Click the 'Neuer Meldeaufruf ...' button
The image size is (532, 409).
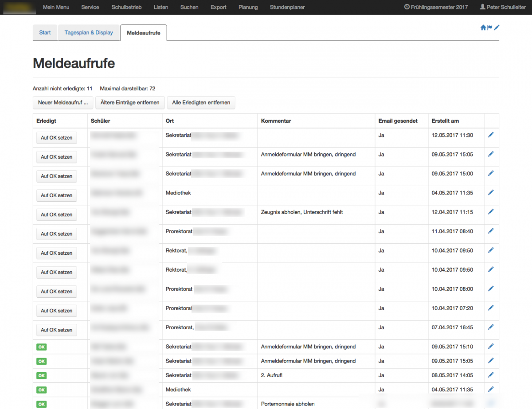click(63, 102)
